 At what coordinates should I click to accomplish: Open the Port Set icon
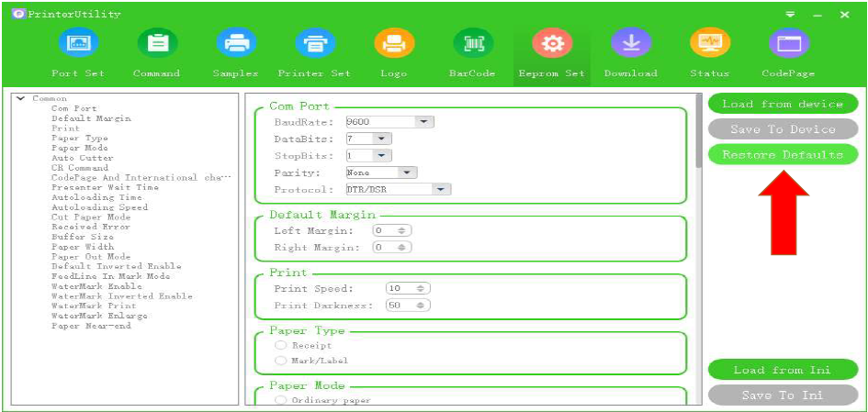pos(77,43)
